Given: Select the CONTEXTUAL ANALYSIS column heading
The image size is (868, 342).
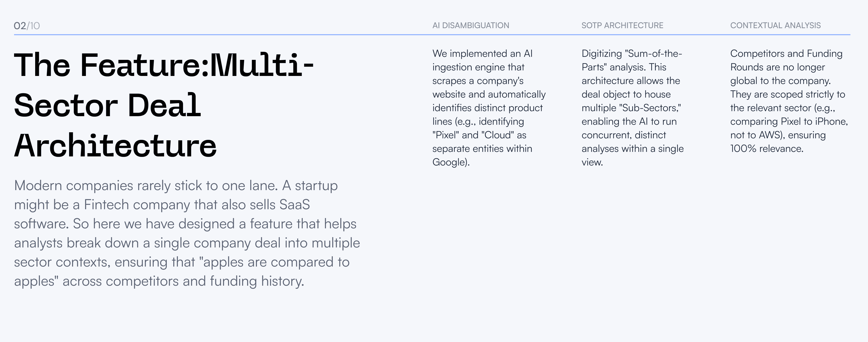Looking at the screenshot, I should click(775, 25).
